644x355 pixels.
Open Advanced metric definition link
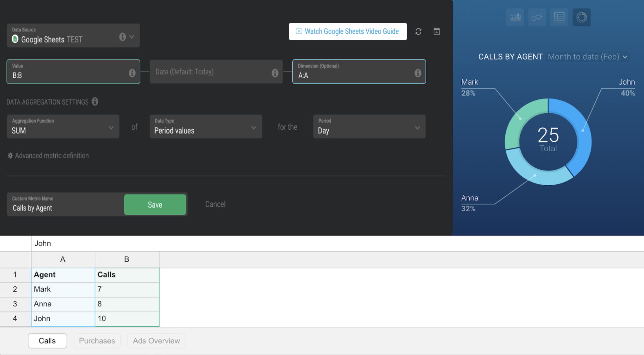tap(52, 156)
